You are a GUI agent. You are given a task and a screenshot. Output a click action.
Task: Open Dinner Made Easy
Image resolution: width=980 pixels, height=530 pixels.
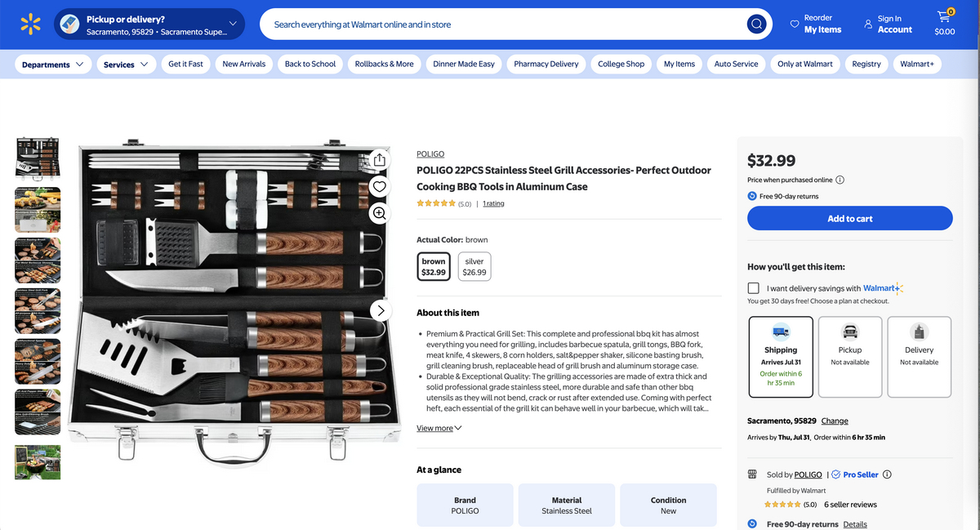pyautogui.click(x=464, y=64)
